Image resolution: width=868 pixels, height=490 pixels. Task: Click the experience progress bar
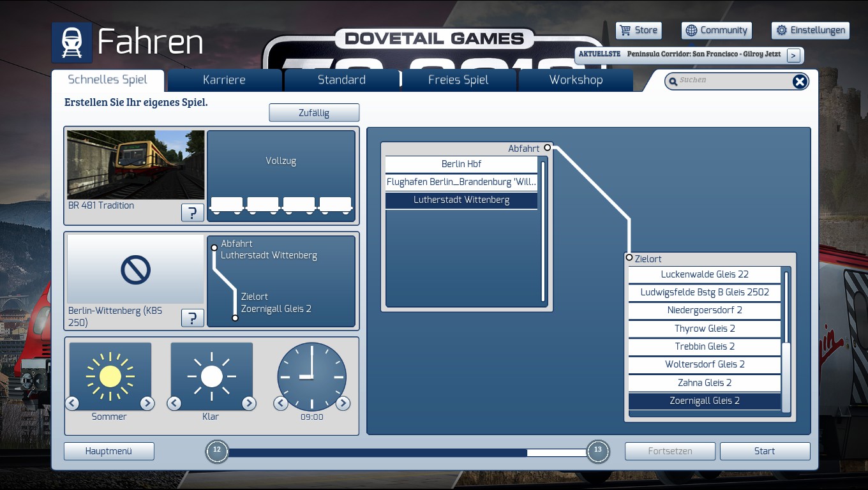[407, 452]
